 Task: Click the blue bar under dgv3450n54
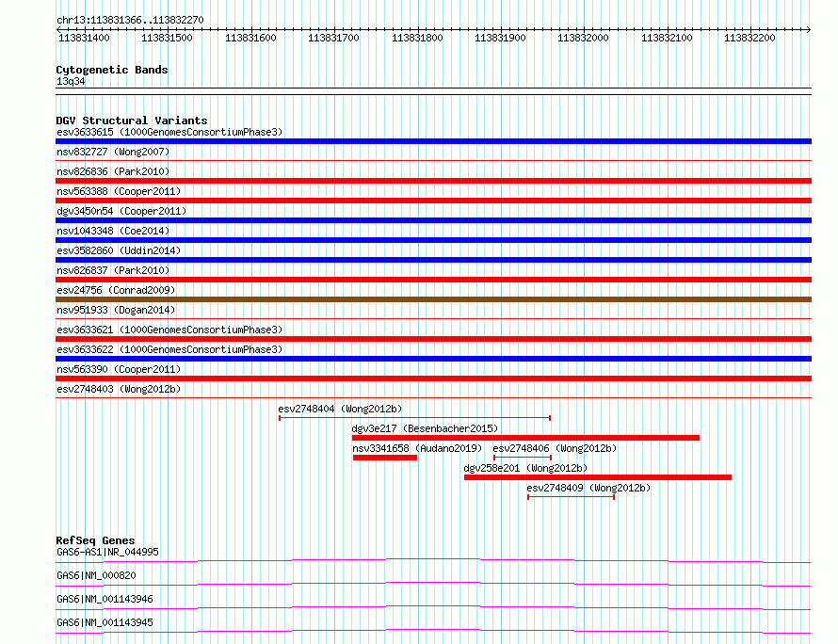coord(433,220)
